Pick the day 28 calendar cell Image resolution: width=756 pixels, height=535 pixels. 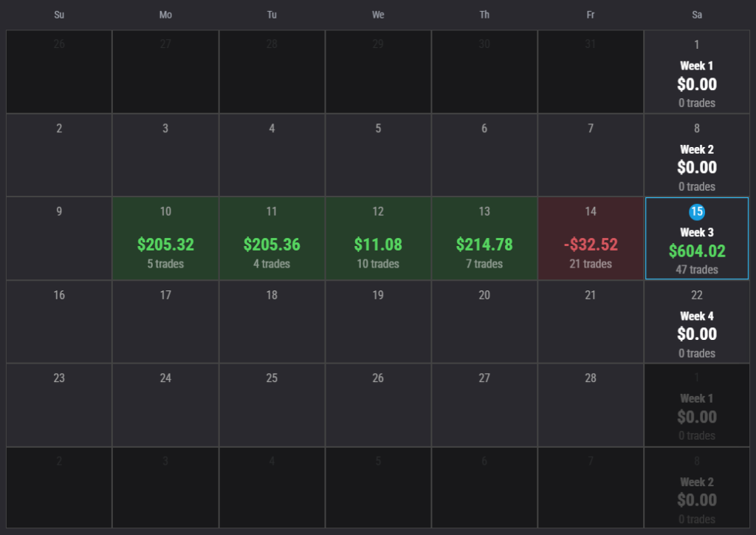pyautogui.click(x=591, y=405)
